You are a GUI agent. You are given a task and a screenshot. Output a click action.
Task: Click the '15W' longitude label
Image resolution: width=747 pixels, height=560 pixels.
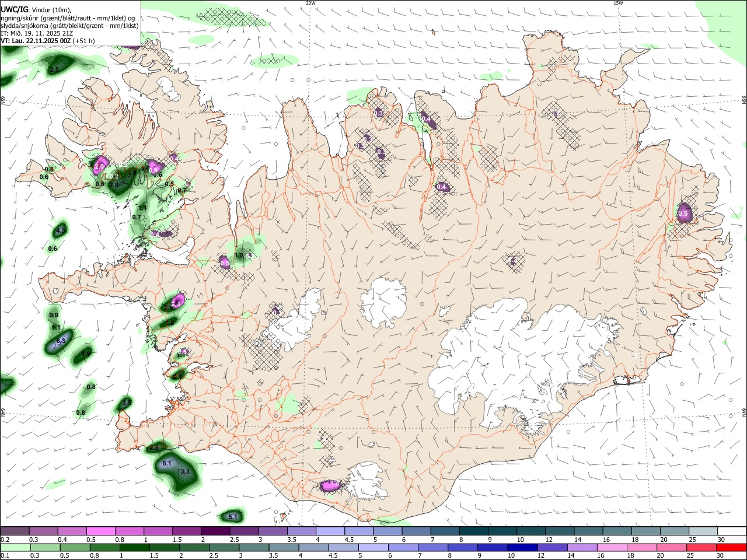click(x=618, y=3)
